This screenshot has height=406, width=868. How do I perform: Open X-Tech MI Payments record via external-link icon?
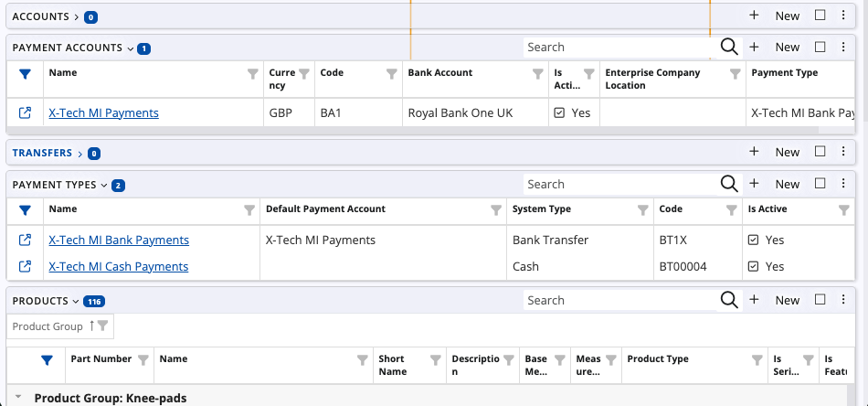click(25, 112)
